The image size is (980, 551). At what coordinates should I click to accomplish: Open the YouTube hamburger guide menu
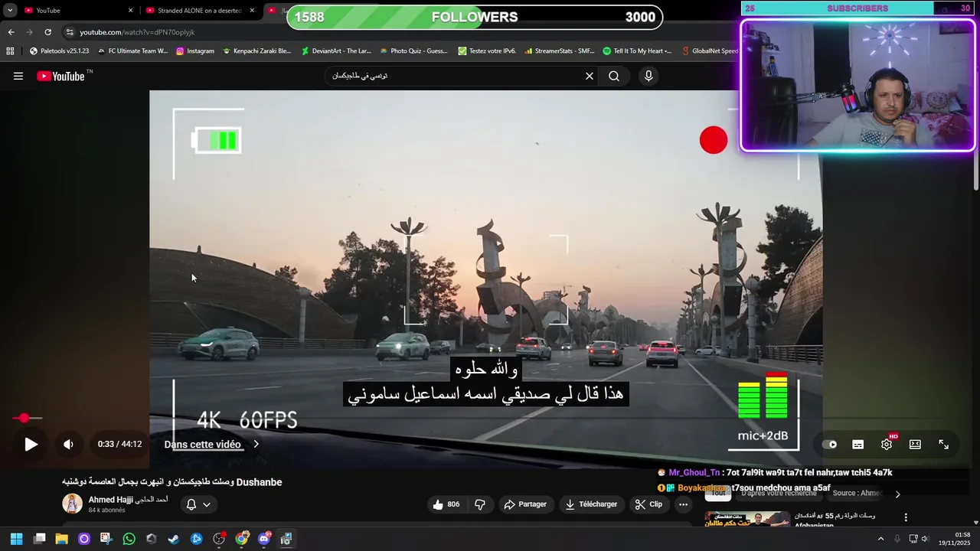18,76
